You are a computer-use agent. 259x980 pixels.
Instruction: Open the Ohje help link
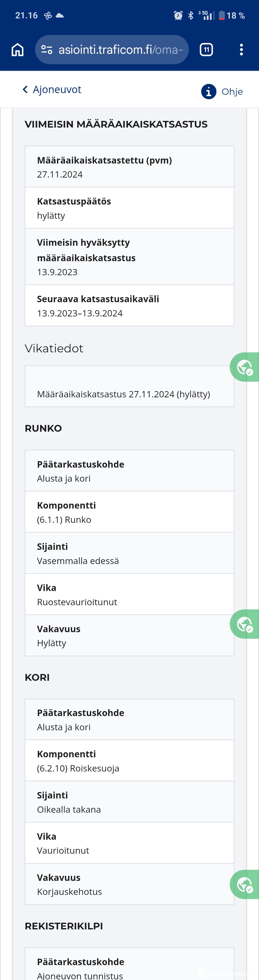click(x=232, y=92)
